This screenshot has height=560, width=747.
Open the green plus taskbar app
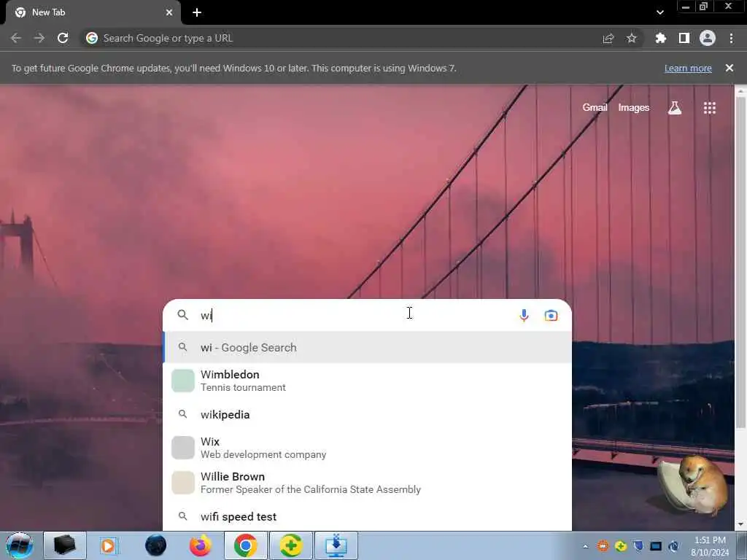291,545
